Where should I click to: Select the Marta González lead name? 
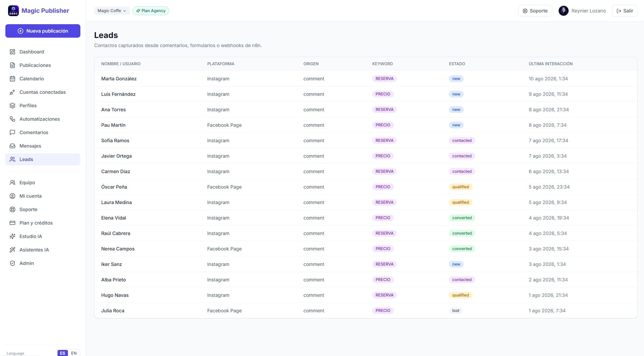point(119,79)
